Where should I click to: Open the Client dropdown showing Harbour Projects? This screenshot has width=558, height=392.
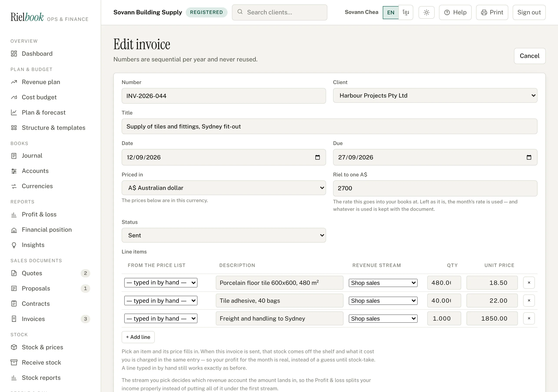435,95
